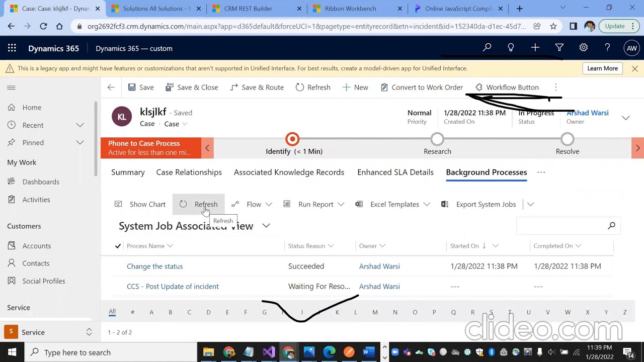The image size is (644, 362).
Task: Open the System Job Associated View selector
Action: pyautogui.click(x=194, y=226)
